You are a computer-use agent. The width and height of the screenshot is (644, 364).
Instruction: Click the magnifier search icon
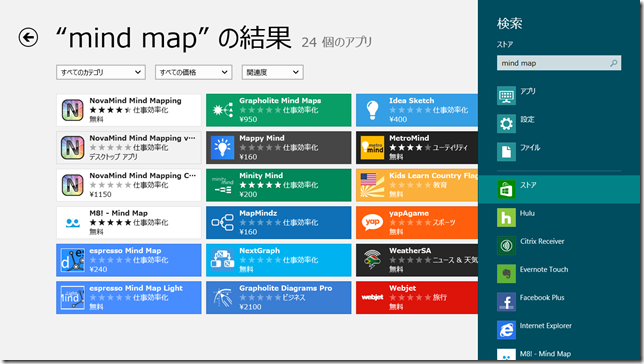(x=614, y=63)
